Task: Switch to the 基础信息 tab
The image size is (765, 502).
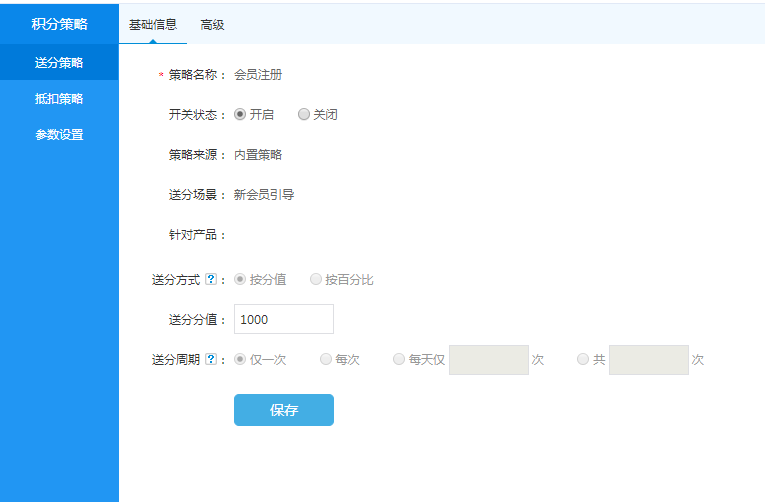Action: (153, 25)
